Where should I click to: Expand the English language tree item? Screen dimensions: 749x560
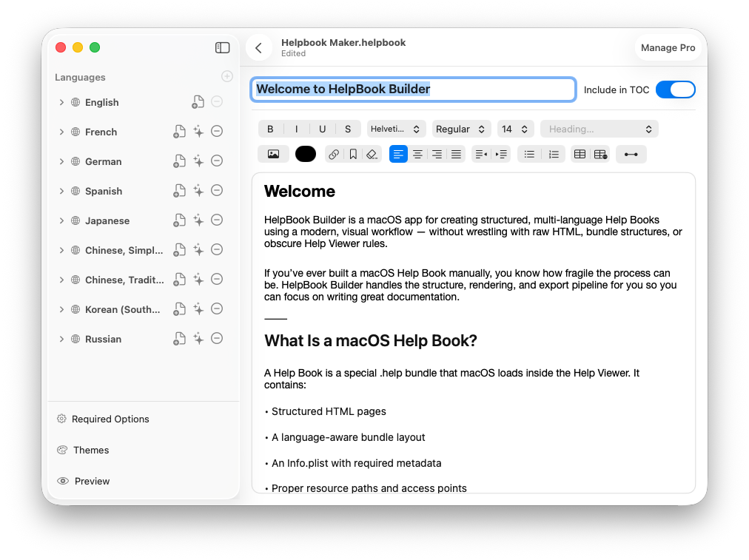[x=62, y=102]
